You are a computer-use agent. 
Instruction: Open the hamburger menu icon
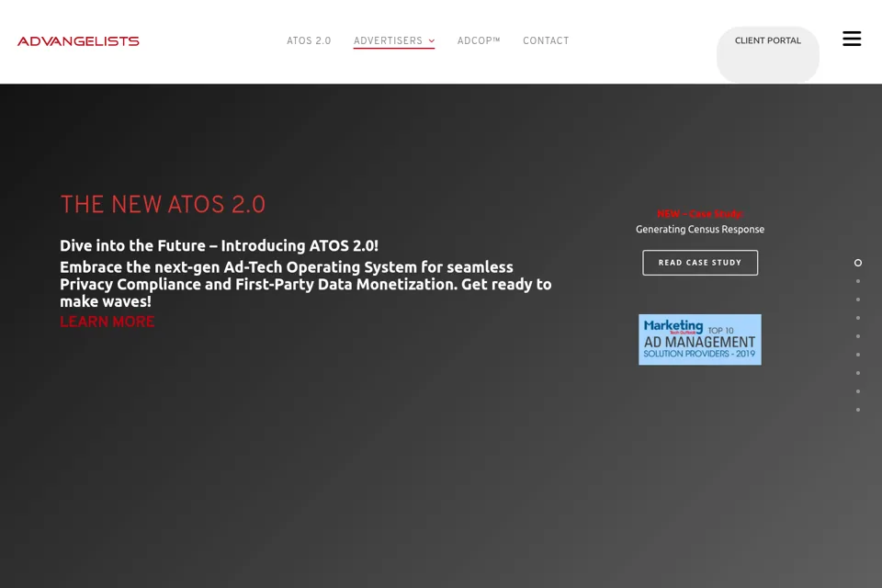852,39
